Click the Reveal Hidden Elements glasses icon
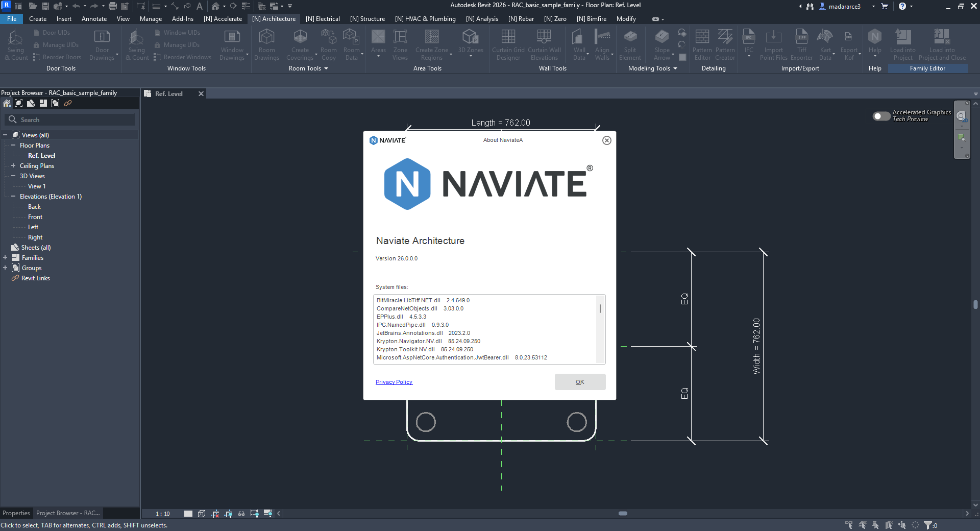980x531 pixels. click(241, 514)
